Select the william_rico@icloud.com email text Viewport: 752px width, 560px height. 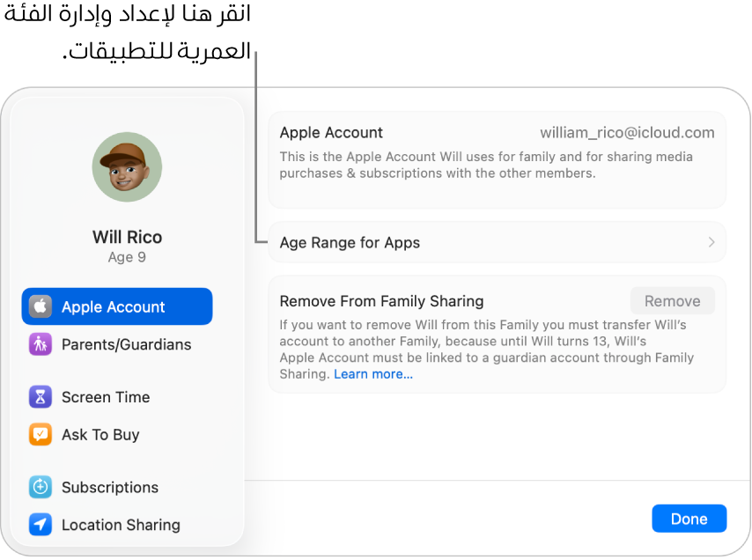tap(627, 132)
